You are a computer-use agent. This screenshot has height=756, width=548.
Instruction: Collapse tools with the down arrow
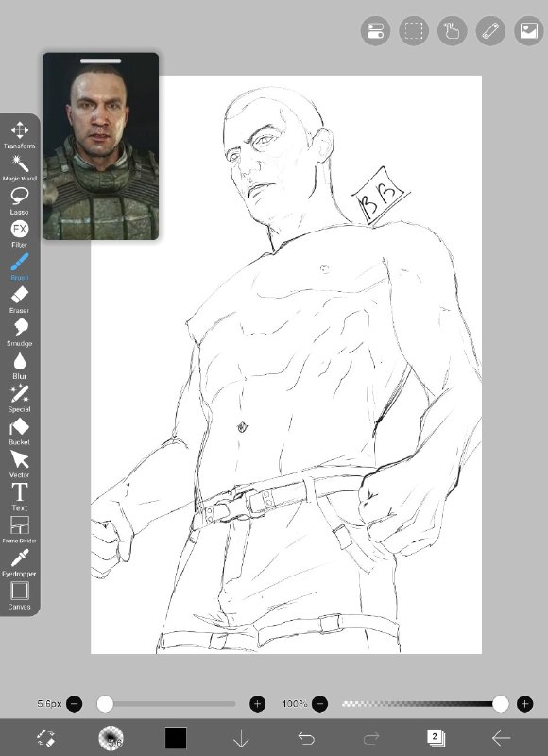pos(241,738)
